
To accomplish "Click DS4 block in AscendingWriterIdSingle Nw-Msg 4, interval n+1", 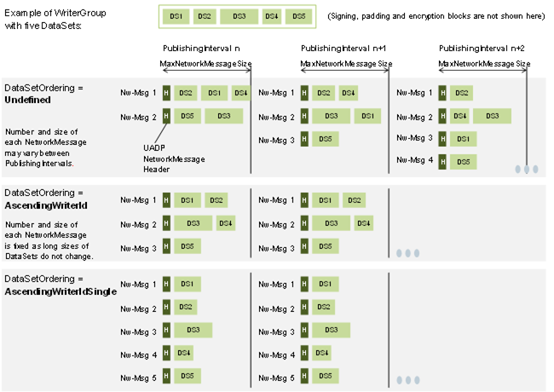I will coord(320,353).
